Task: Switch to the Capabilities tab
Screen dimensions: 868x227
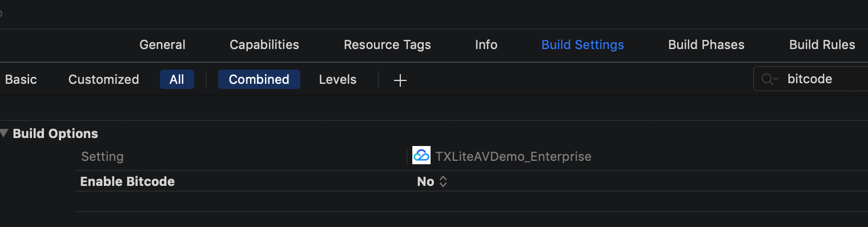Action: pyautogui.click(x=264, y=44)
